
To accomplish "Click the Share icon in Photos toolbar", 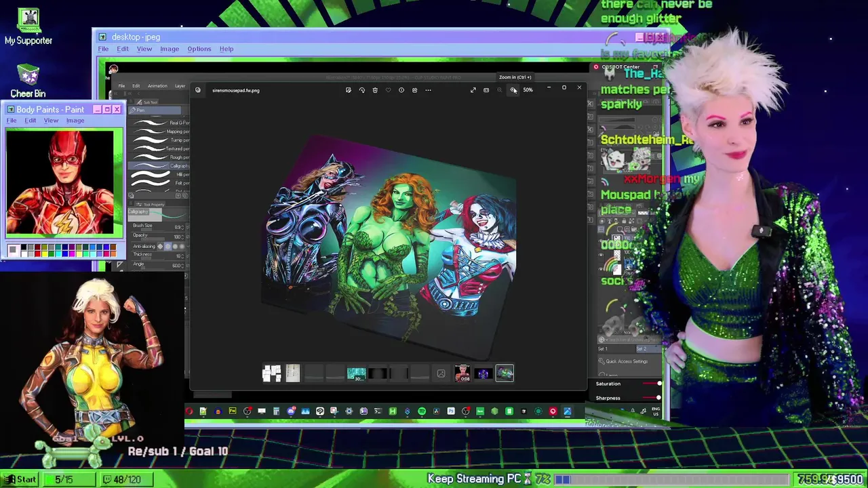I will pos(414,90).
